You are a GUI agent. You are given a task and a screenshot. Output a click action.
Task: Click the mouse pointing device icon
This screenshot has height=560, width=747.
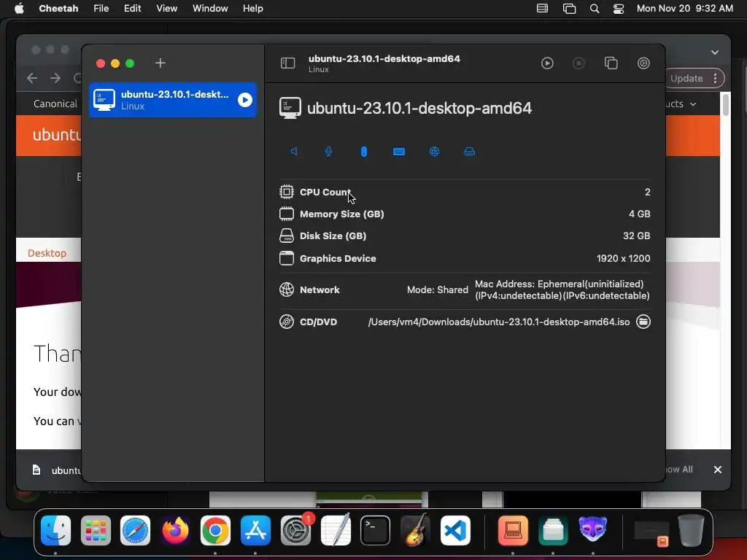click(x=364, y=152)
